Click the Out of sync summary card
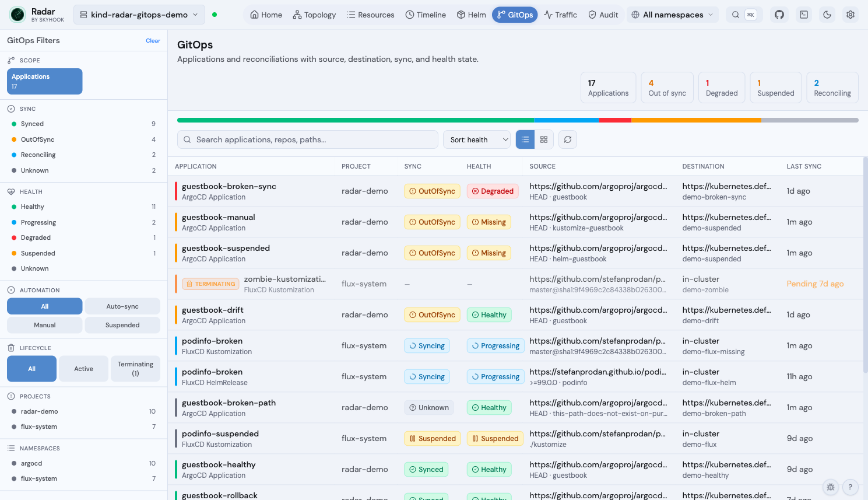 click(667, 88)
